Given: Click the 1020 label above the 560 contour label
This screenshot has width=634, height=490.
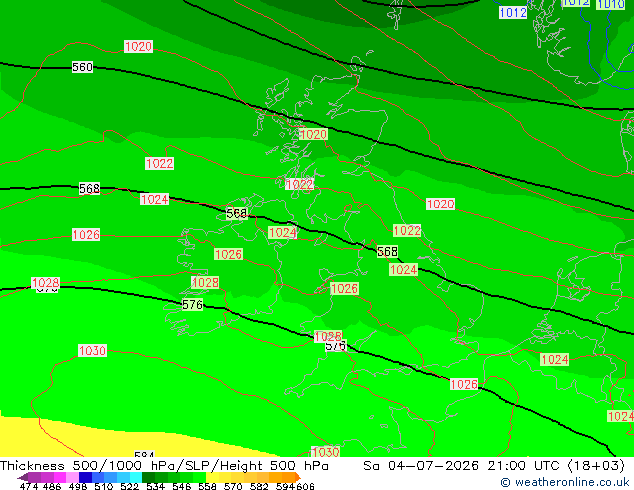Looking at the screenshot, I should click(138, 46).
